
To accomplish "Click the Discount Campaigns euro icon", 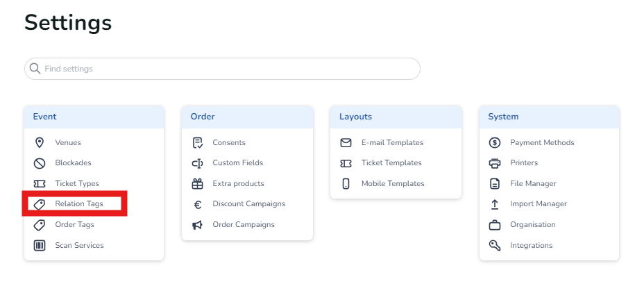I will (198, 204).
